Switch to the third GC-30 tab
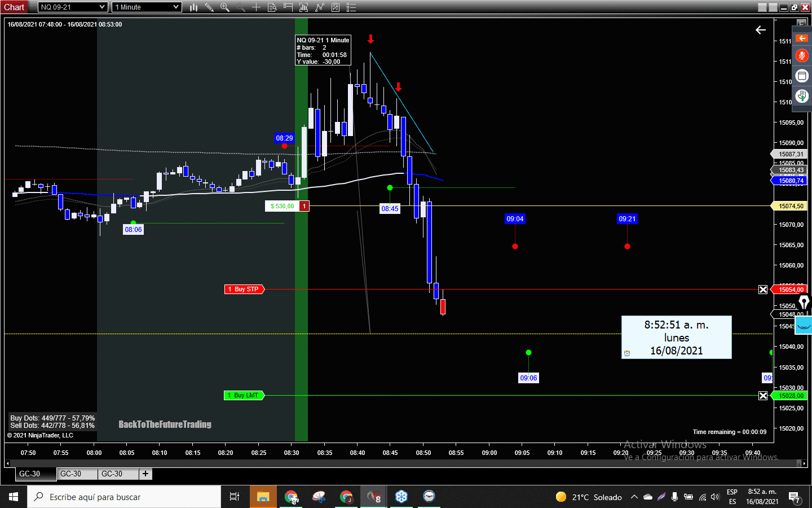This screenshot has width=812, height=508. click(x=118, y=474)
